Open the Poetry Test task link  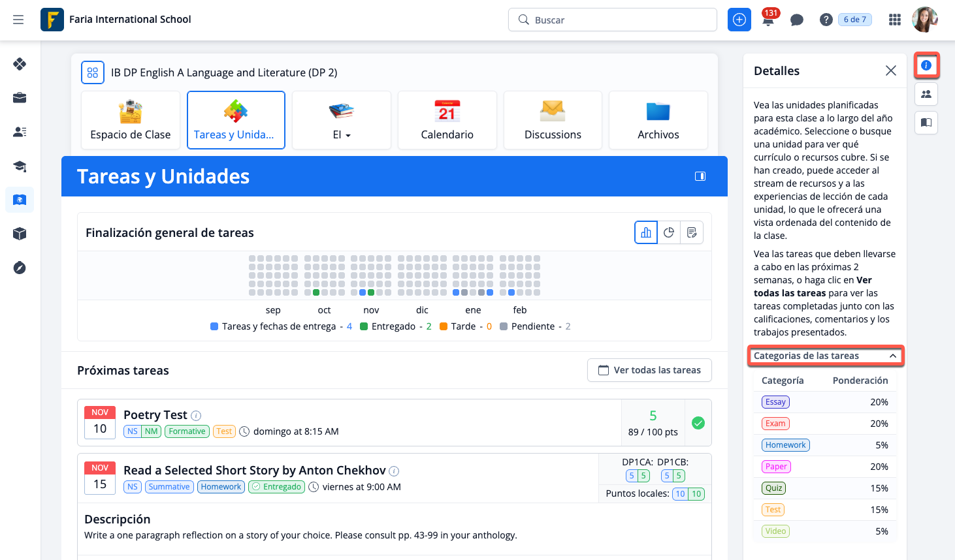[x=155, y=415]
